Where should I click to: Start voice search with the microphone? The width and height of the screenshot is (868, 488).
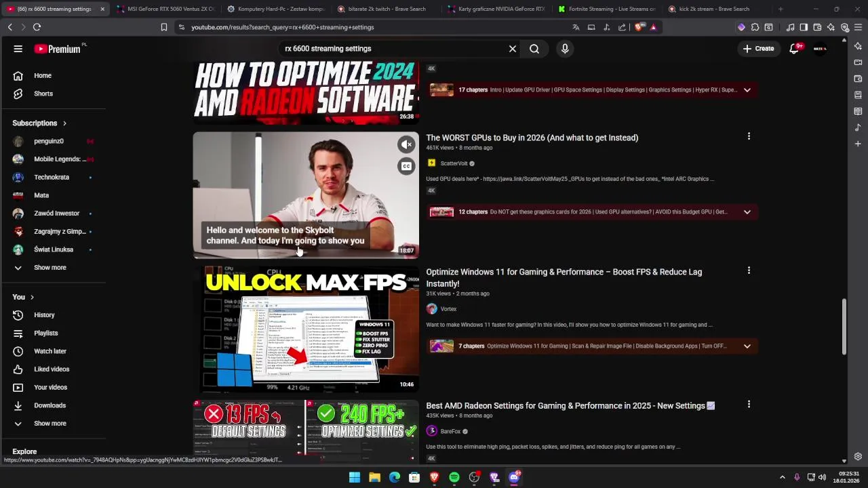(565, 49)
